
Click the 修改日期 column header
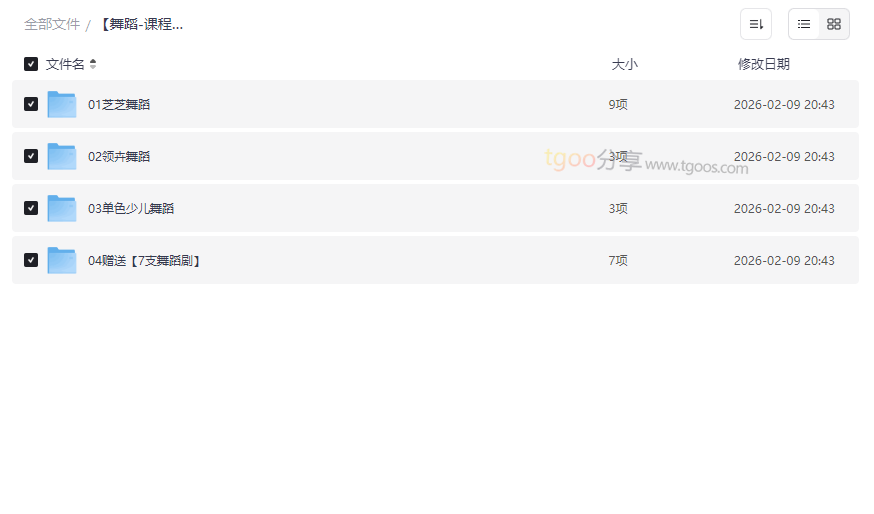tap(763, 64)
